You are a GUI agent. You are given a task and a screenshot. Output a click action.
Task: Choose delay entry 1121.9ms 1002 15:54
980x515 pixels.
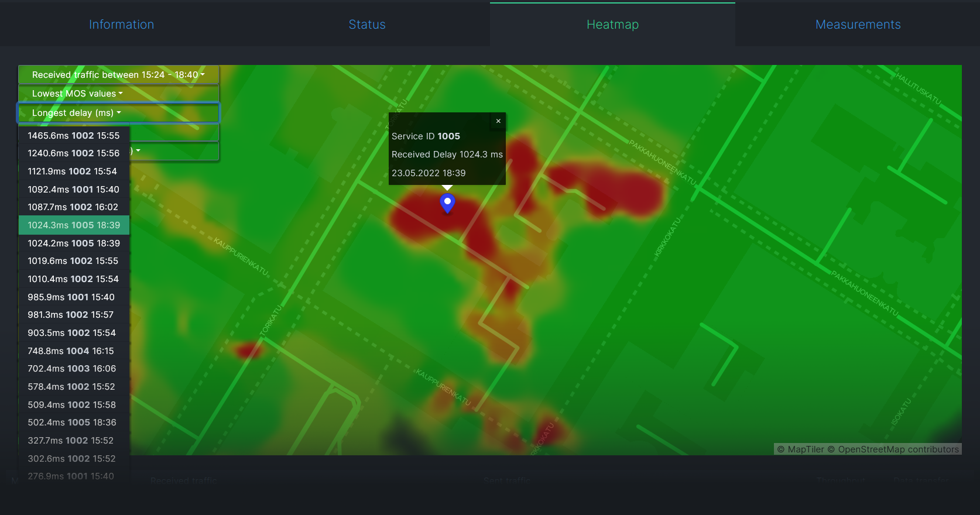click(74, 171)
